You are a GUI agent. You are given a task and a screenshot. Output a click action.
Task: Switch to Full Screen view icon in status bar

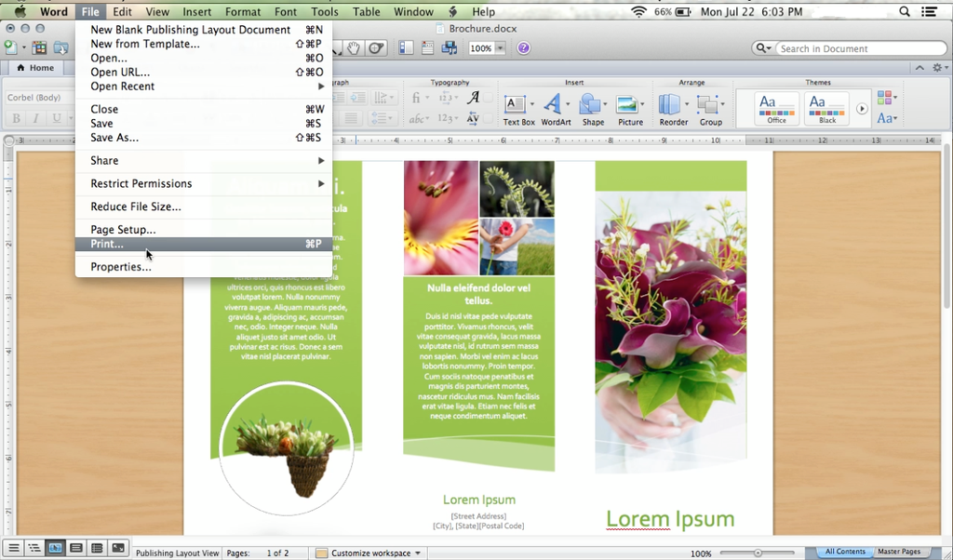[118, 548]
